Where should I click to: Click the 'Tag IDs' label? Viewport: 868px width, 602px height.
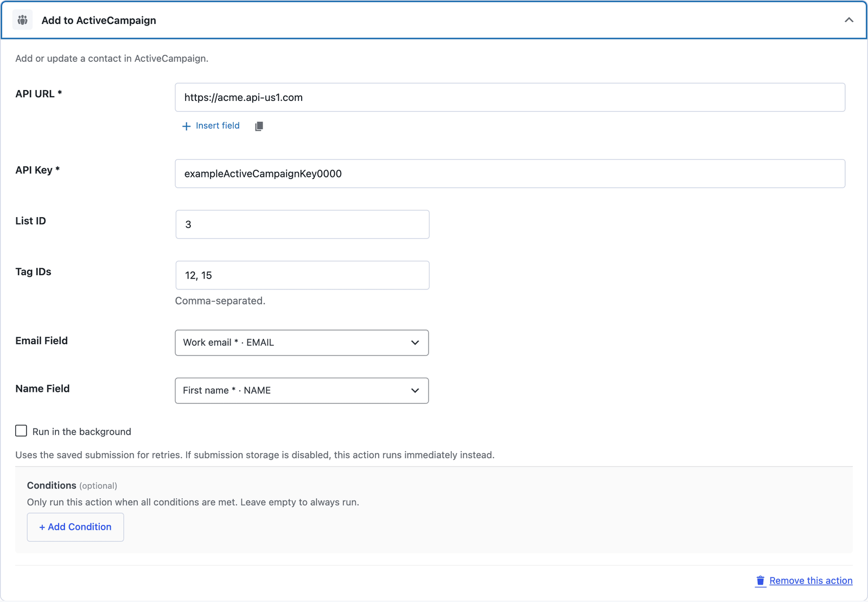(33, 271)
